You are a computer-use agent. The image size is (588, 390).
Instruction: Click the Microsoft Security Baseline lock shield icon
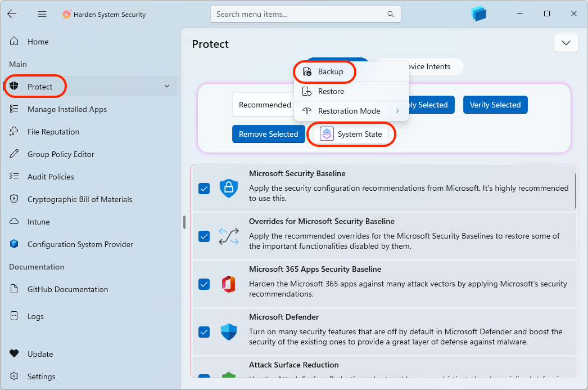229,188
